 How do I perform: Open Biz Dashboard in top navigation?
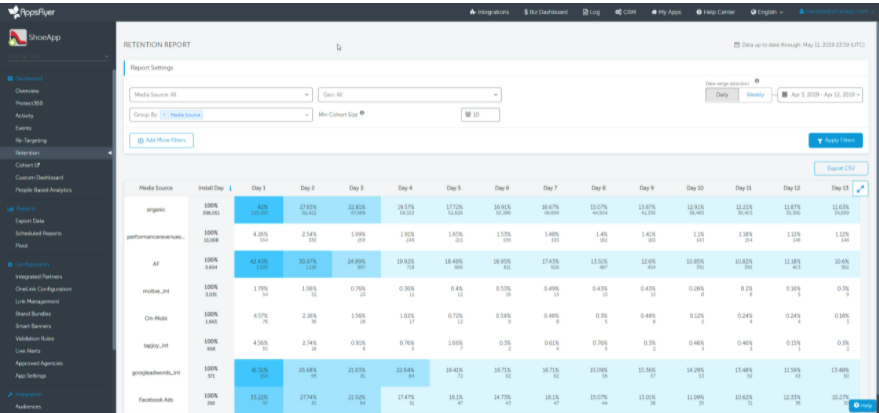(x=546, y=12)
